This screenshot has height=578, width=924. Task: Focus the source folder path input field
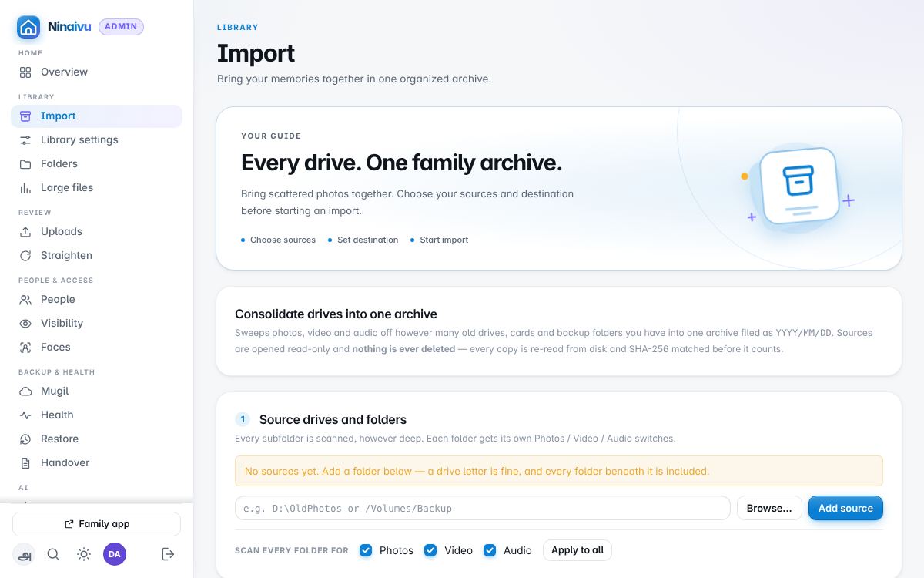coord(483,508)
